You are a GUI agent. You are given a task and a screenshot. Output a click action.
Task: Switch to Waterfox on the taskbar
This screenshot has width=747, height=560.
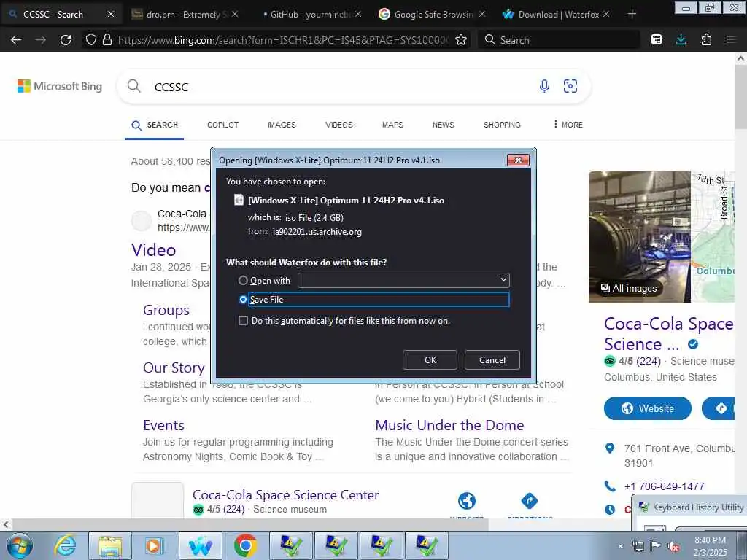coord(200,545)
